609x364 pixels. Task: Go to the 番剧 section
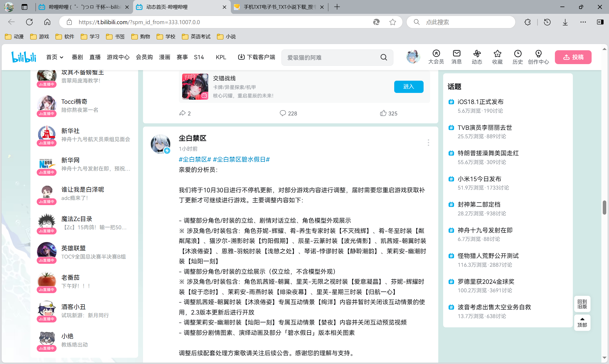77,57
